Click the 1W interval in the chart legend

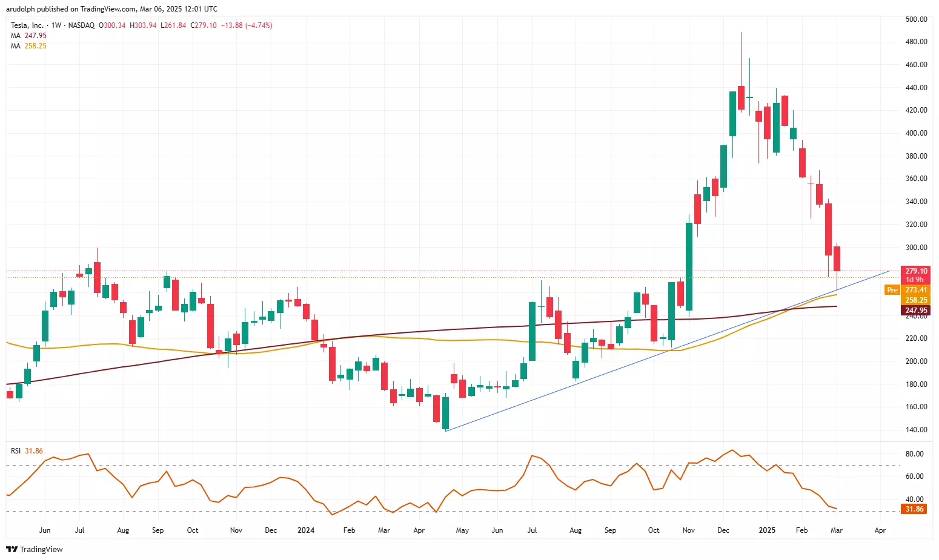(56, 25)
